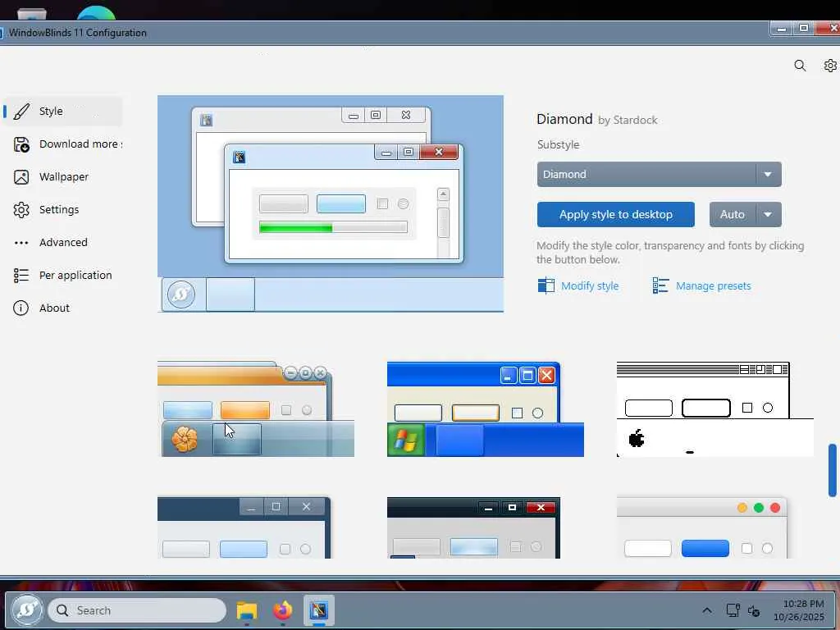Click the Modify style icon
This screenshot has height=630, width=840.
(546, 285)
